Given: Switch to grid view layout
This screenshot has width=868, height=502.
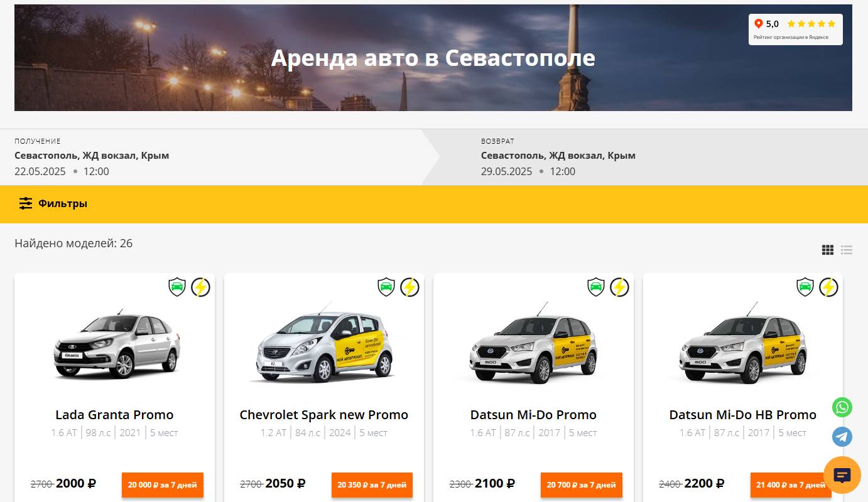Looking at the screenshot, I should tap(828, 250).
